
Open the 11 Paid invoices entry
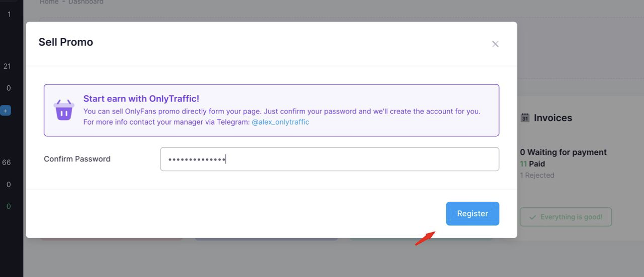(532, 164)
